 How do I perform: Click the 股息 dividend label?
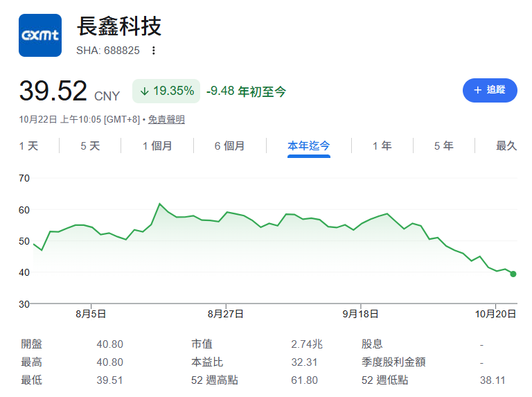tap(372, 344)
